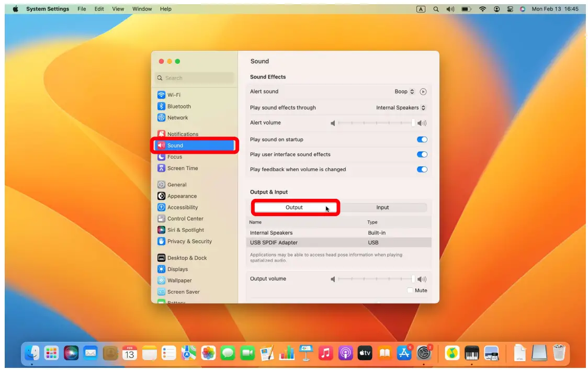Viewport: 588px width, 370px height.
Task: Click the Output volume slider
Action: [x=376, y=279]
